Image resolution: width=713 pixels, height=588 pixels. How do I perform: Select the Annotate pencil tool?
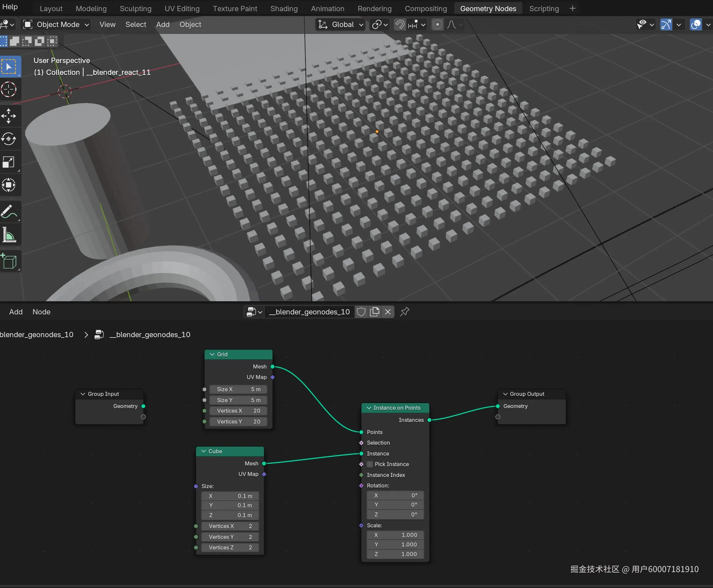9,212
